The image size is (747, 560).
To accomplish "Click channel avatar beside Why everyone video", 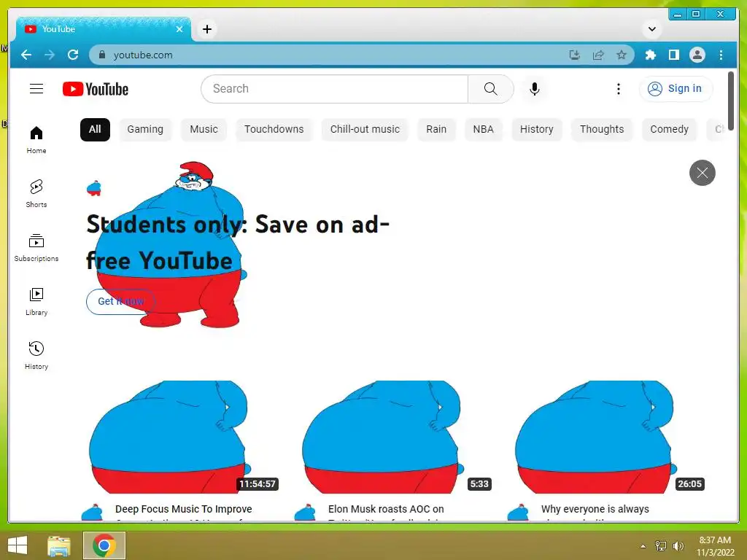I will tap(519, 513).
